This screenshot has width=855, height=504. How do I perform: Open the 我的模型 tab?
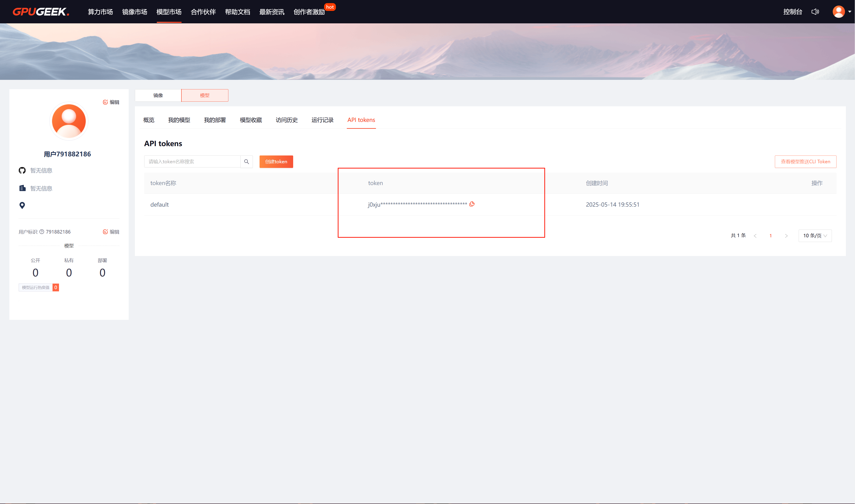pyautogui.click(x=179, y=120)
